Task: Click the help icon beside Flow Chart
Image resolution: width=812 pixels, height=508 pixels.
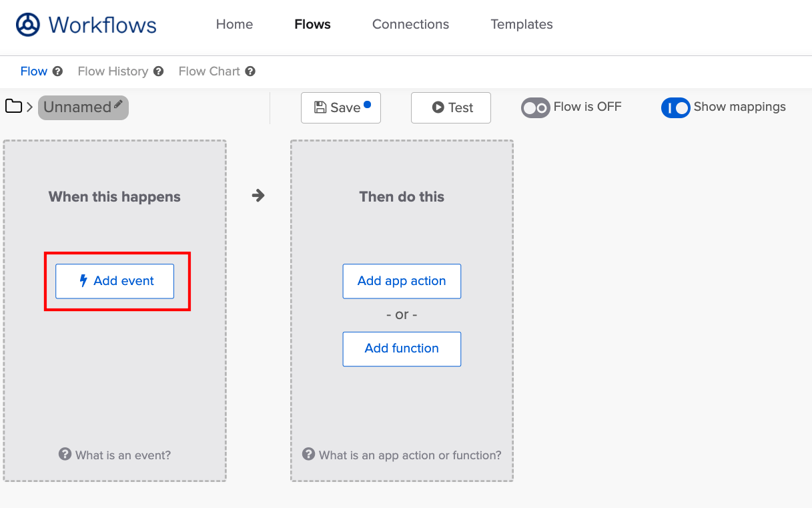Action: pyautogui.click(x=250, y=71)
